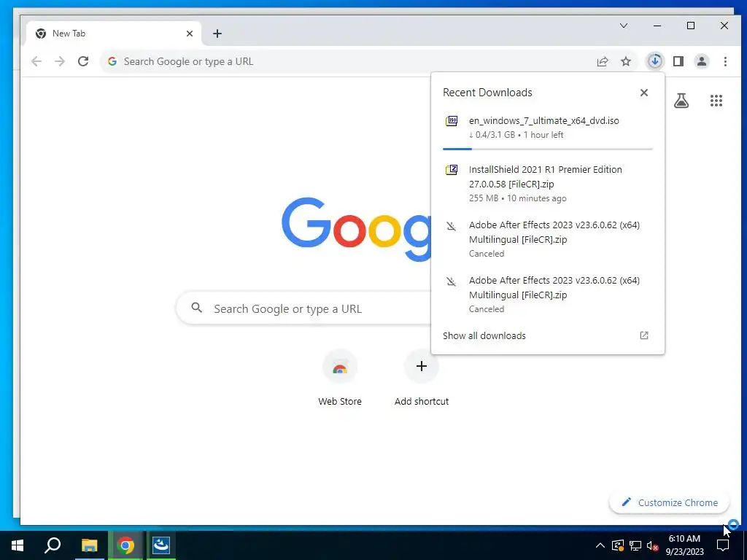
Task: Click the Google G icon in address bar
Action: coord(112,61)
